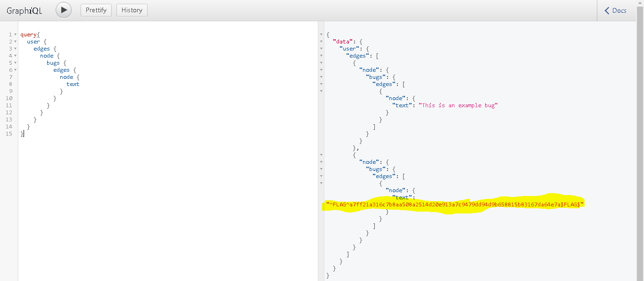This screenshot has height=281, width=644.
Task: Place cursor on the text field in query
Action: [x=73, y=84]
